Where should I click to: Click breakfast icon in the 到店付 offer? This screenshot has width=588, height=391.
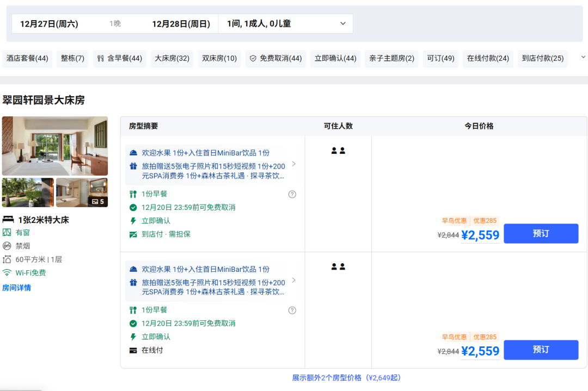pyautogui.click(x=133, y=194)
